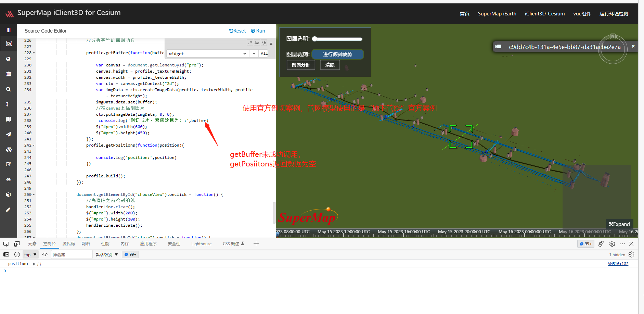Click the 进行倾斜裁剪 button
Screen dimensions: 644x314
pos(337,54)
